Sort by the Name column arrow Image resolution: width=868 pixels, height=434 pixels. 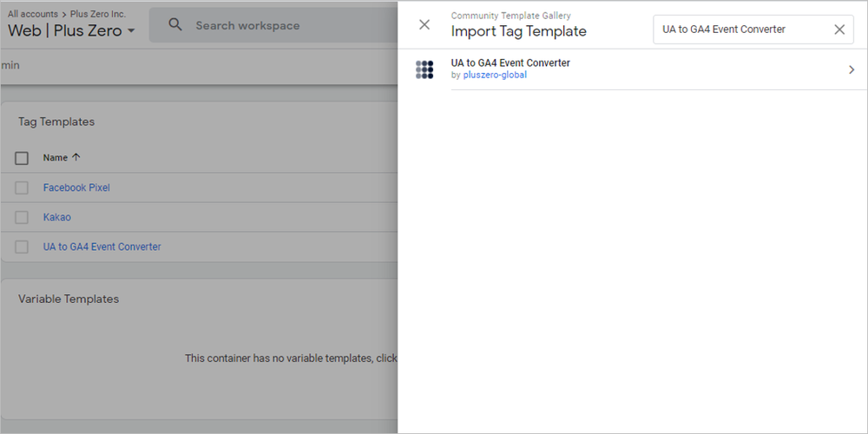[x=76, y=157]
